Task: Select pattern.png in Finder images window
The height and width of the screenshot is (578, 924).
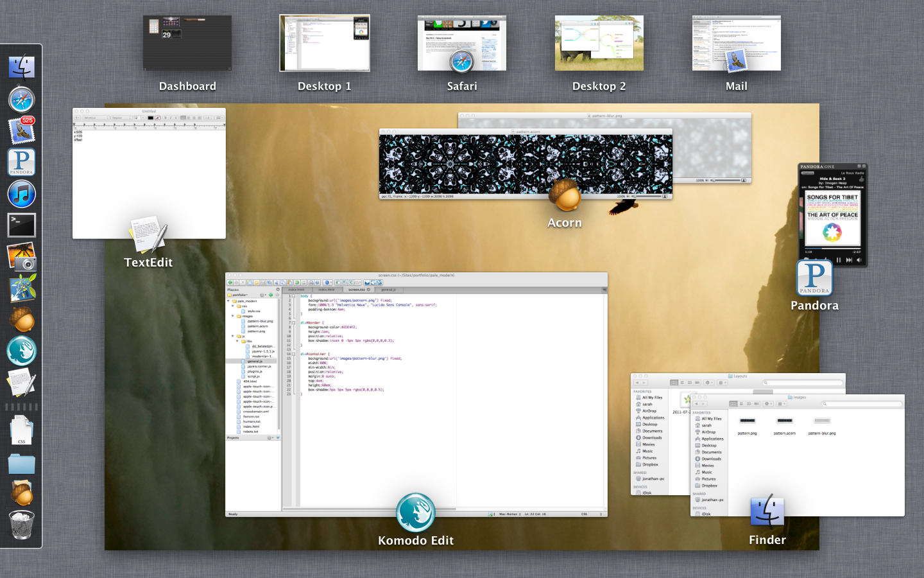Action: [748, 426]
